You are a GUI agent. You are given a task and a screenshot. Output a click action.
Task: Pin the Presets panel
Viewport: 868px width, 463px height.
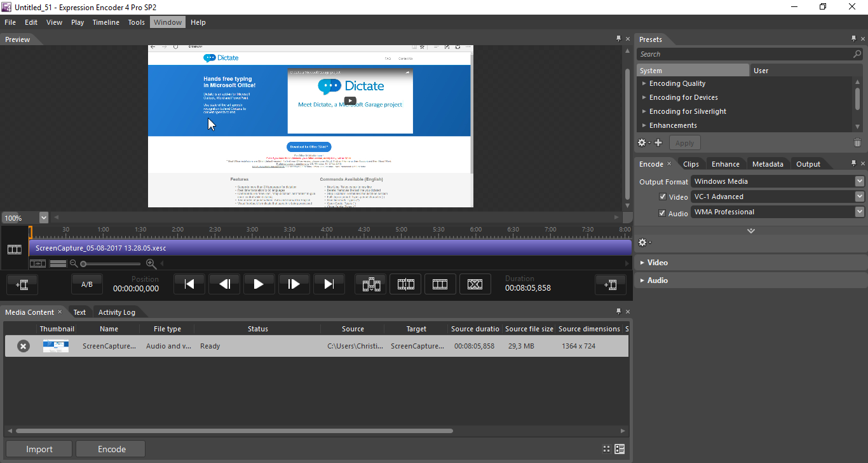pyautogui.click(x=855, y=39)
